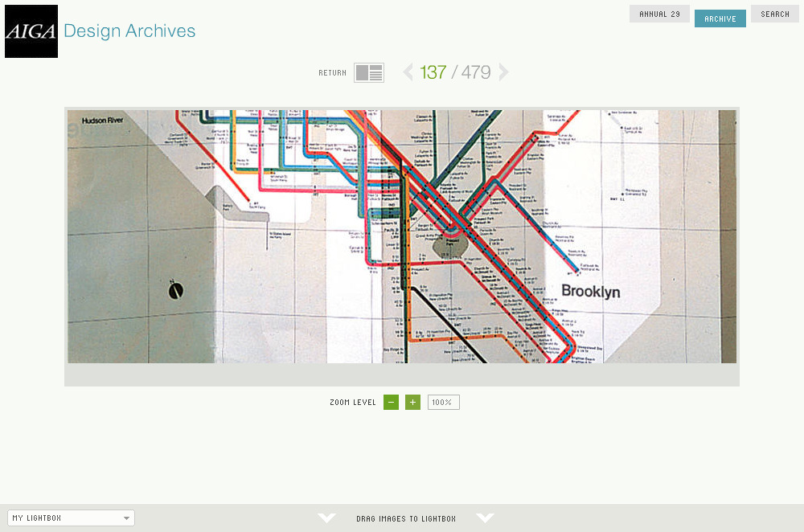804x532 pixels.
Task: Click the arrow left of Drag Images To Lightbox
Action: tap(326, 518)
